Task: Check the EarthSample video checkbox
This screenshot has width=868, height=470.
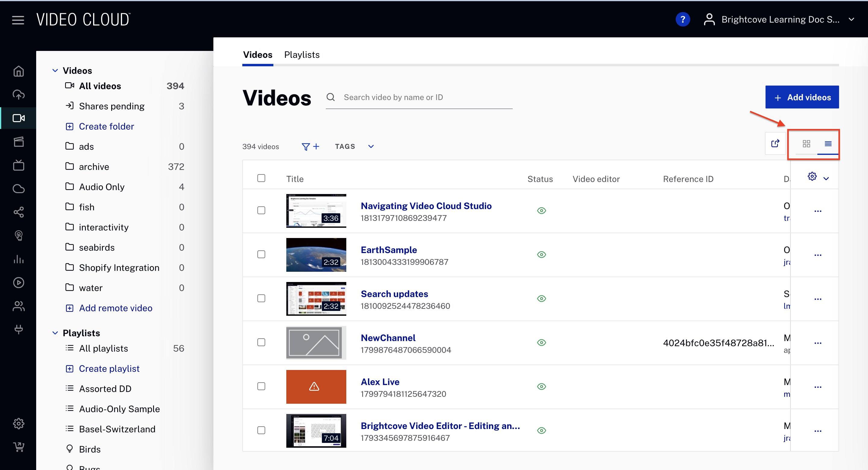Action: click(x=261, y=254)
